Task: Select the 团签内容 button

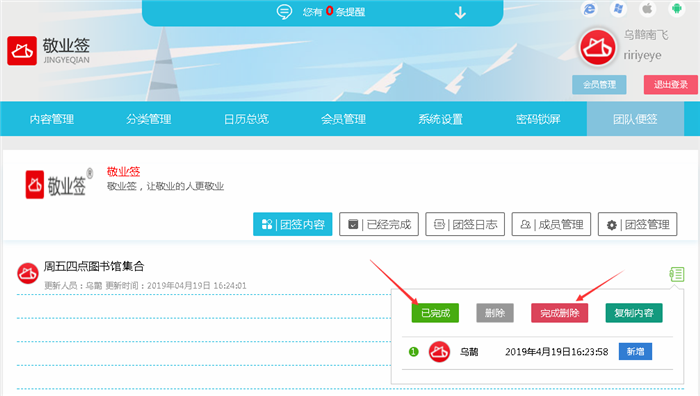Action: (x=292, y=224)
